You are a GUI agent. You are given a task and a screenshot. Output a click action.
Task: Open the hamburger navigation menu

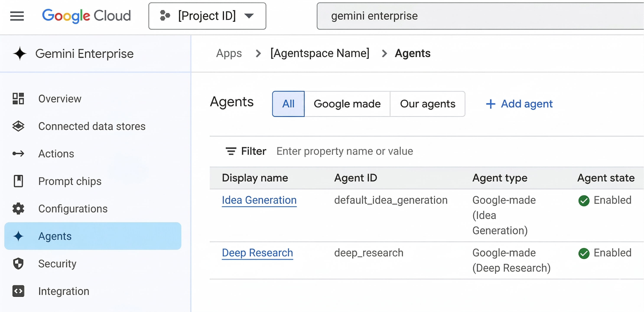click(17, 16)
